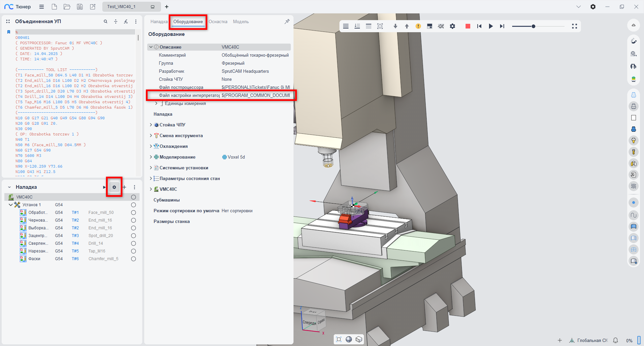Click the settings gear icon in Наладка panel

point(114,187)
